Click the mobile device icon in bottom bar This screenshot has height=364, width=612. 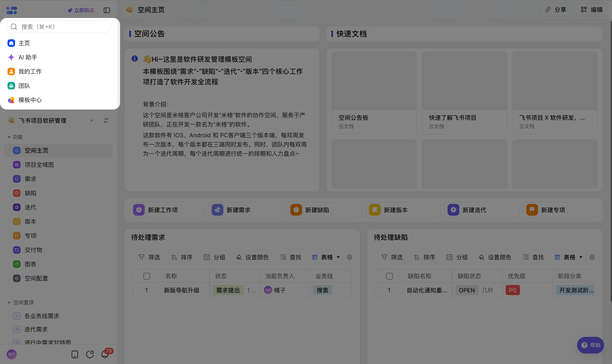75,354
